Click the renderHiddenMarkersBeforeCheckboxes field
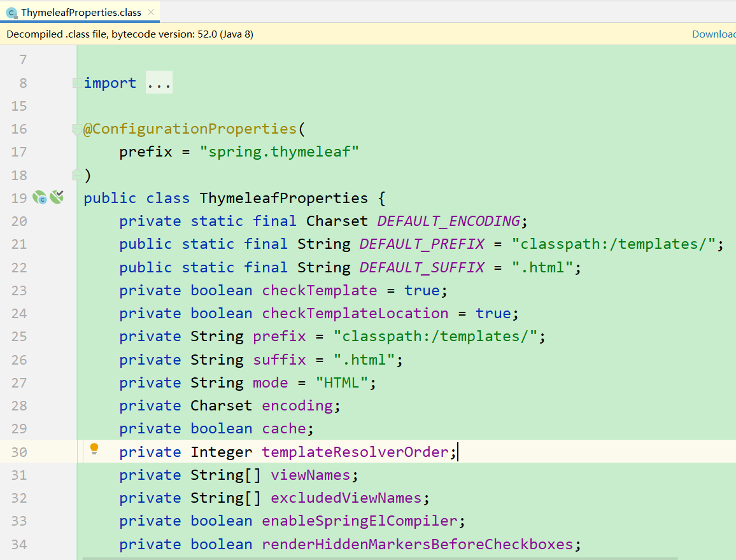The width and height of the screenshot is (736, 560). pyautogui.click(x=417, y=545)
